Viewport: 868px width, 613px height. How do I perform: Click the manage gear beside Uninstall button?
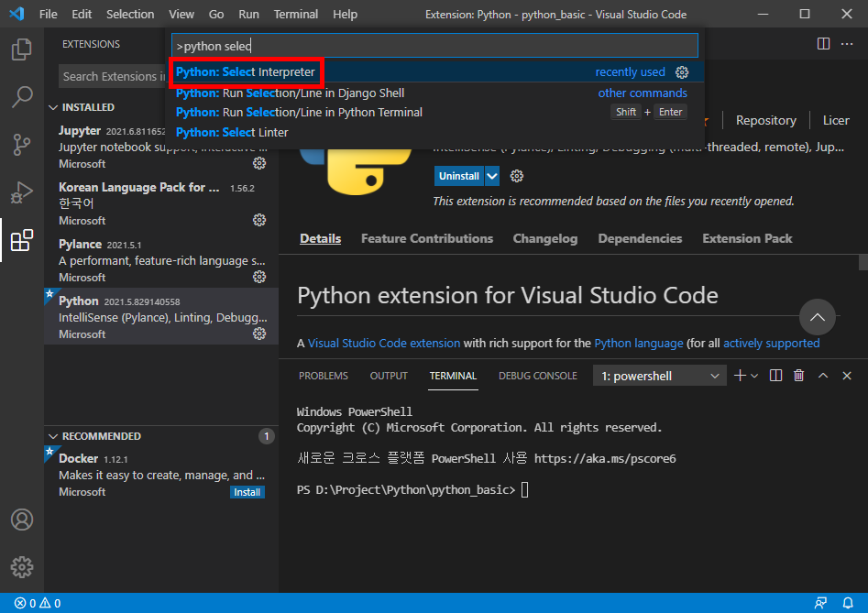[516, 176]
